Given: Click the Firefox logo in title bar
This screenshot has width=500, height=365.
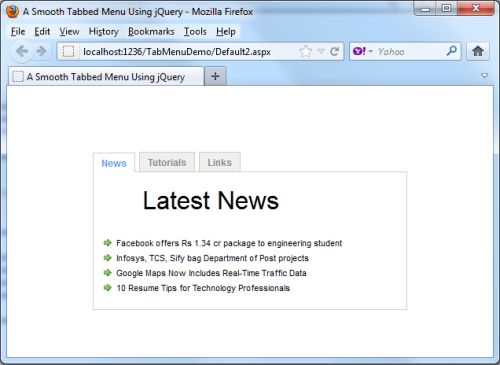Looking at the screenshot, I should pos(12,11).
